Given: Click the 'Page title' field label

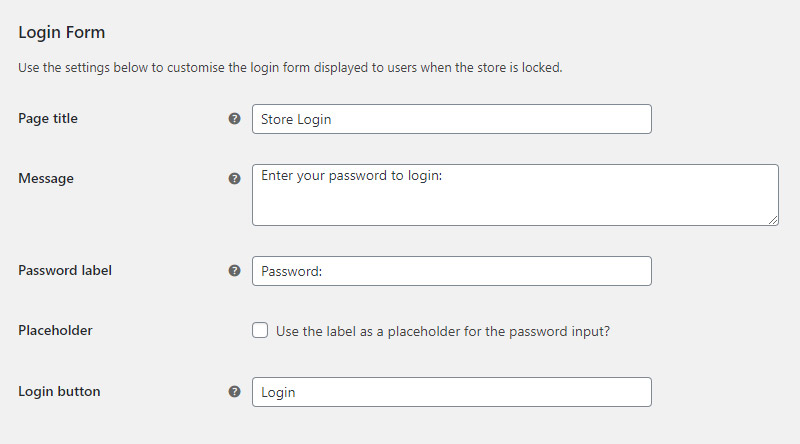Looking at the screenshot, I should (48, 118).
